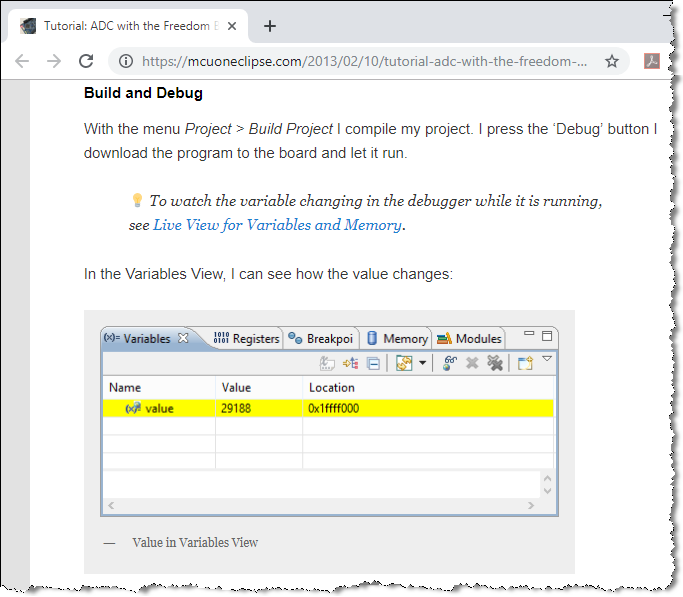
Task: Click horizontal scrollbar left arrow
Action: [111, 506]
